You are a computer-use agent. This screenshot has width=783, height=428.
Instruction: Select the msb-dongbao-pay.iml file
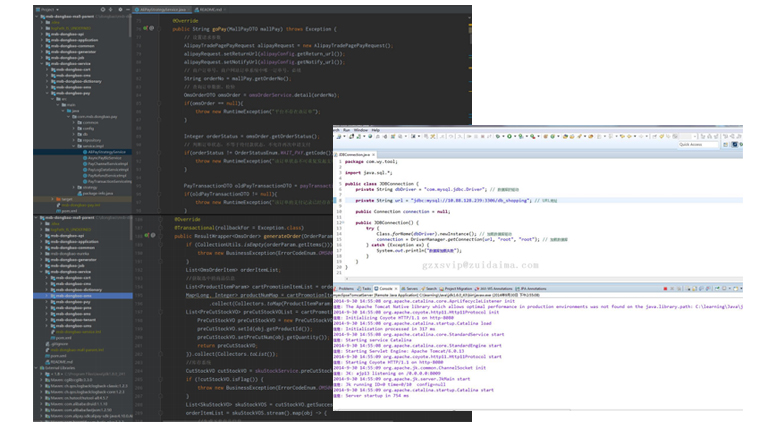(78, 205)
